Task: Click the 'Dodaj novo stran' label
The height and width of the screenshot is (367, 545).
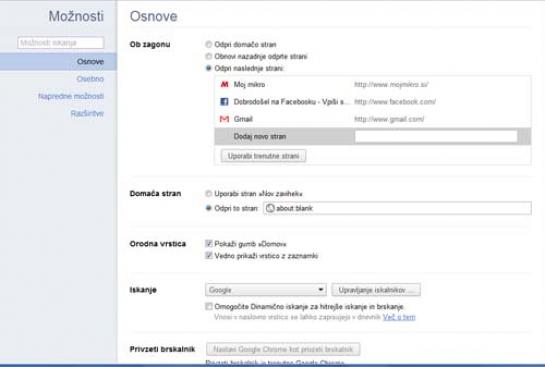Action: 260,136
